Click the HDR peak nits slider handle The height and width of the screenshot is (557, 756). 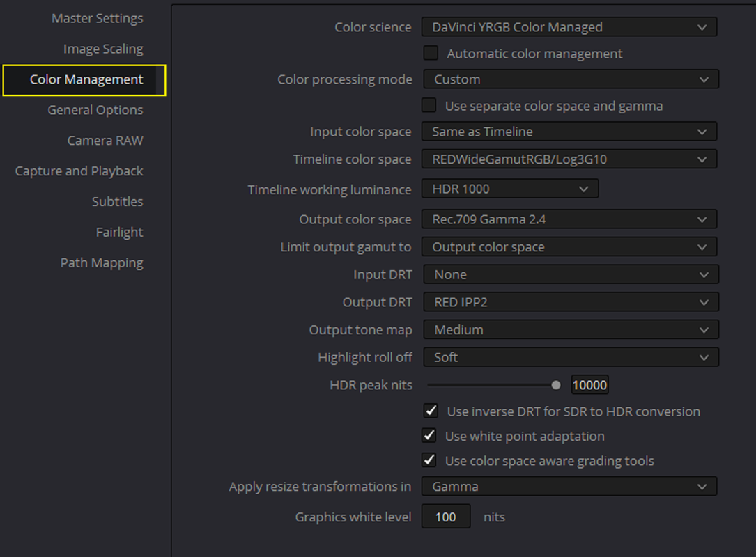click(x=556, y=385)
